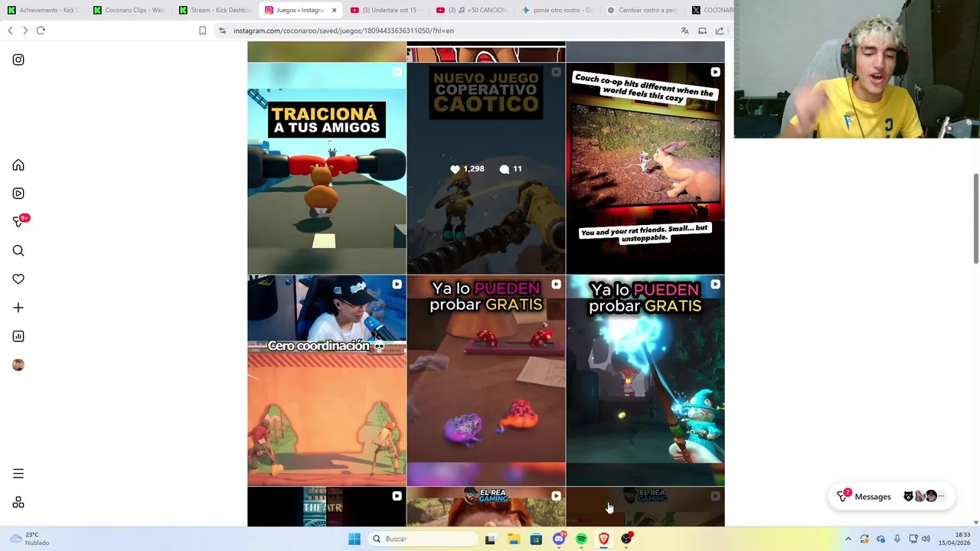Viewport: 980px width, 551px height.
Task: Click the Instagram logo in the sidebar
Action: click(x=18, y=60)
